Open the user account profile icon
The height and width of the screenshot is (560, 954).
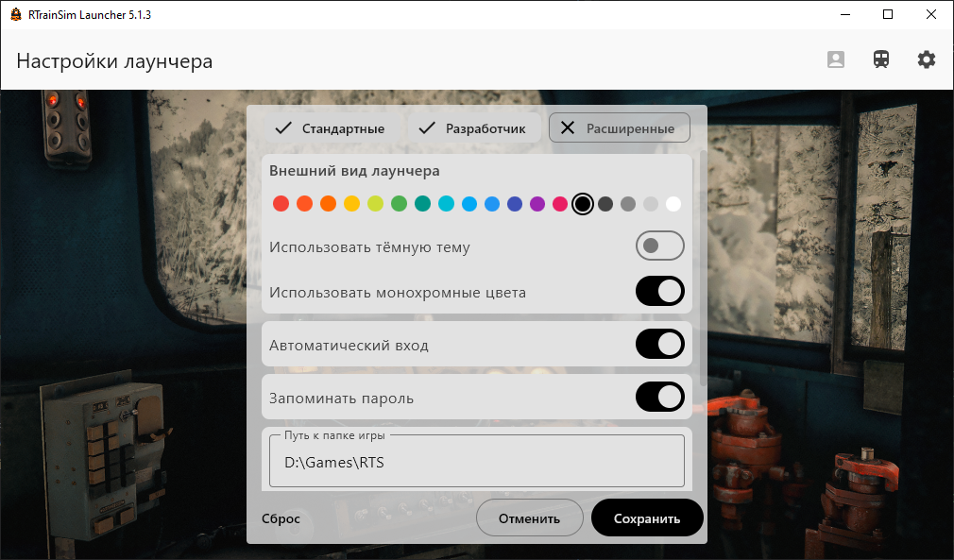(x=835, y=59)
